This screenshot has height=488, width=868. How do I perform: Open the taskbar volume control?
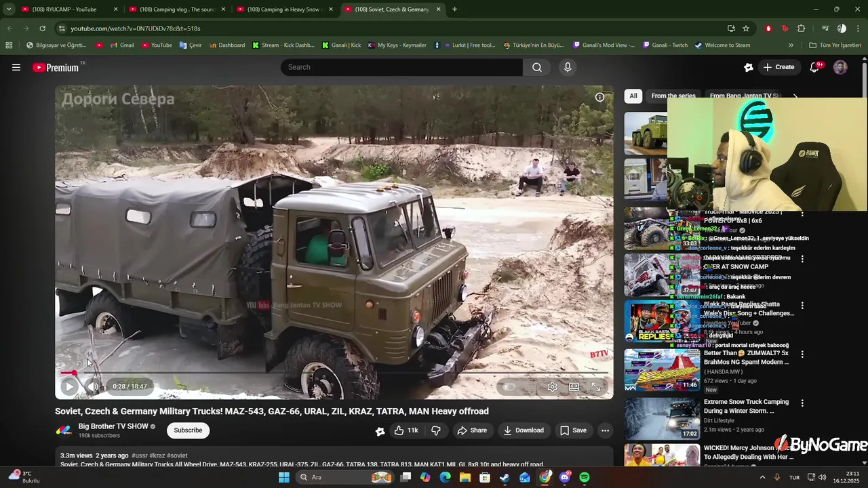click(x=821, y=477)
